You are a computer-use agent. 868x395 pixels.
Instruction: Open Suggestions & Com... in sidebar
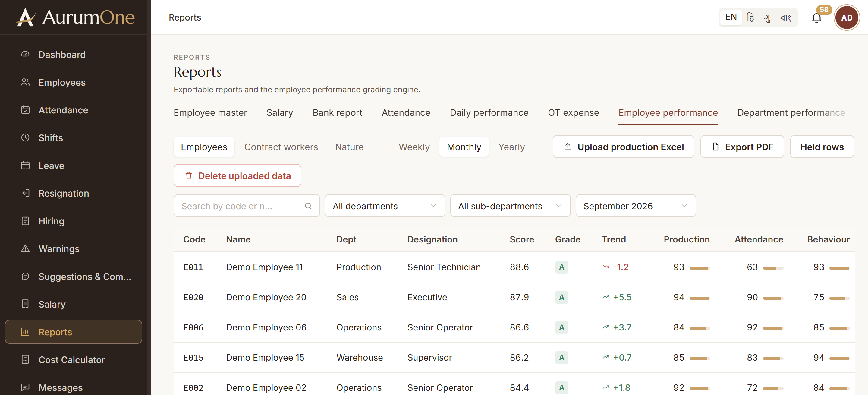[74, 276]
